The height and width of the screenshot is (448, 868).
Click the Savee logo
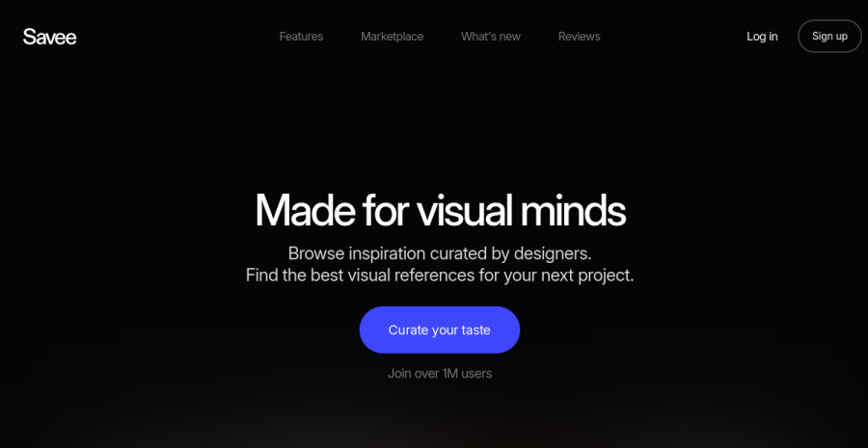pos(50,37)
